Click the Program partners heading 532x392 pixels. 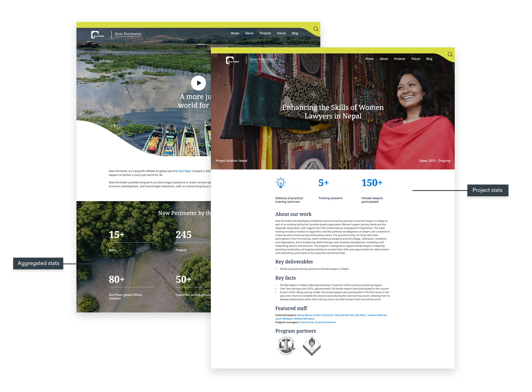pos(295,331)
